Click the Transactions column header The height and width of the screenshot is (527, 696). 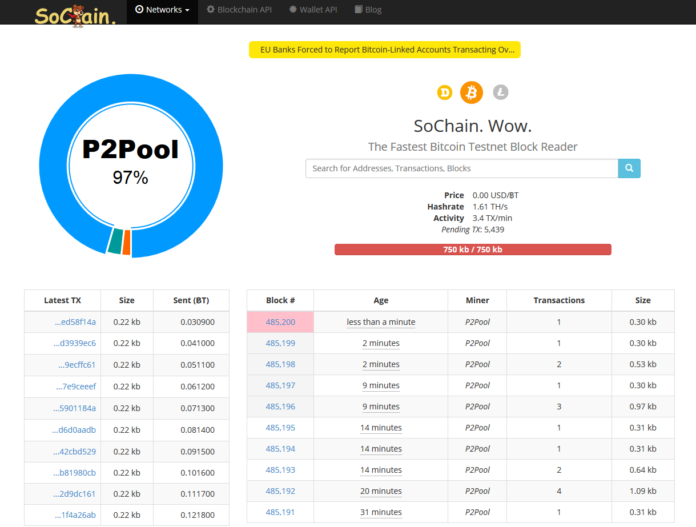point(559,301)
